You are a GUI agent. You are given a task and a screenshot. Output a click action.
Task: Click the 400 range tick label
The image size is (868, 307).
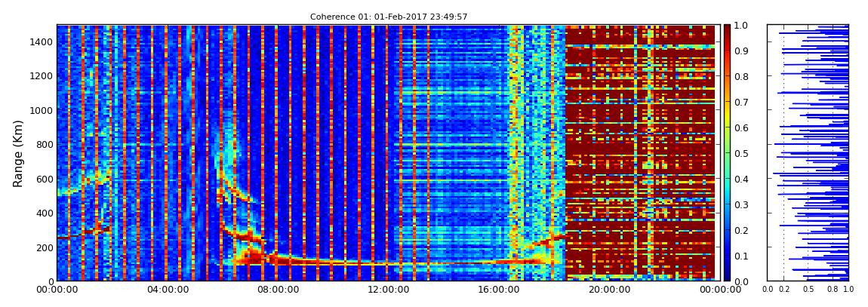45,213
